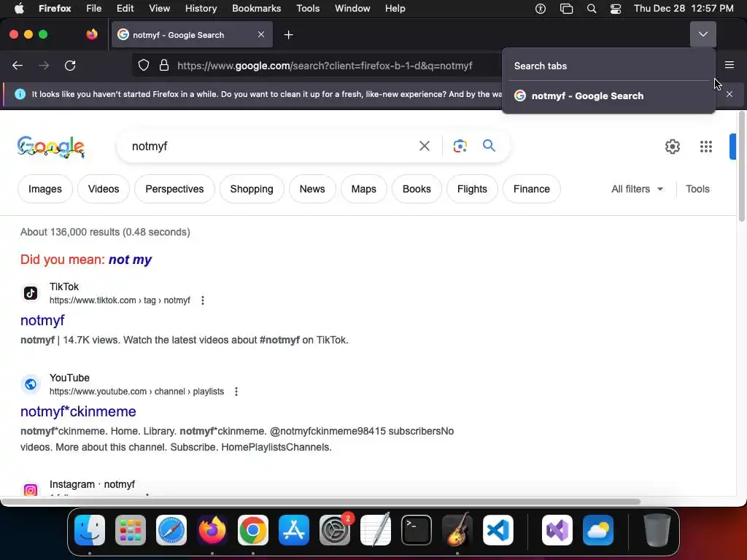This screenshot has width=747, height=560.
Task: Show Finance results
Action: pyautogui.click(x=532, y=189)
